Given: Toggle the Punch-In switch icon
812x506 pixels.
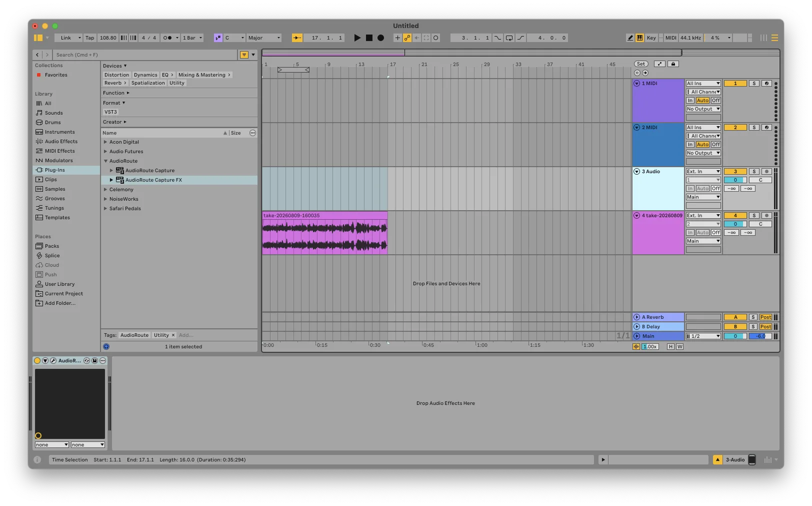Looking at the screenshot, I should click(x=497, y=38).
